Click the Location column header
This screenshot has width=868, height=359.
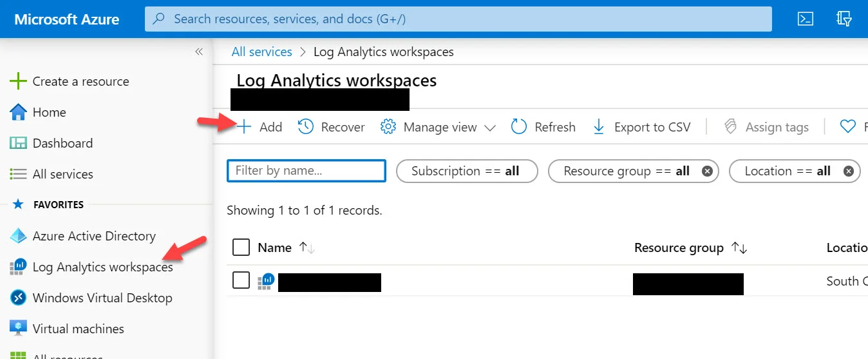pos(847,247)
